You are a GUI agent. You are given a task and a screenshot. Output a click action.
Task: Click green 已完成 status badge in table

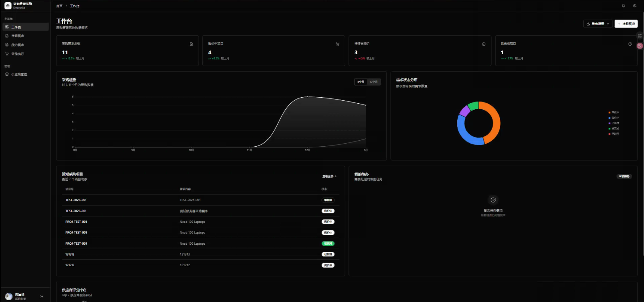[x=328, y=244]
